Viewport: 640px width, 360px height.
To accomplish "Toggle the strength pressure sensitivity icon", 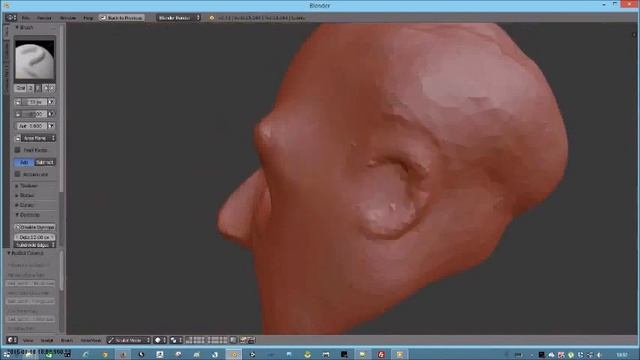I will tap(51, 114).
